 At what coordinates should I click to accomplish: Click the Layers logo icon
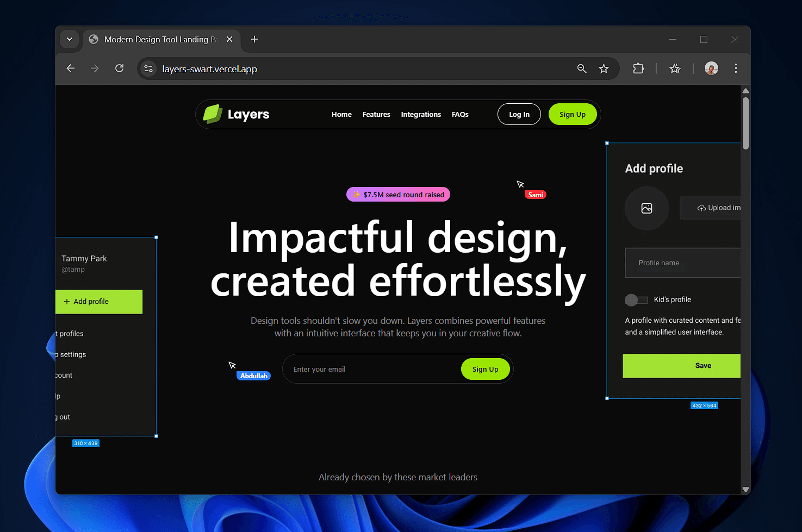[x=213, y=114]
